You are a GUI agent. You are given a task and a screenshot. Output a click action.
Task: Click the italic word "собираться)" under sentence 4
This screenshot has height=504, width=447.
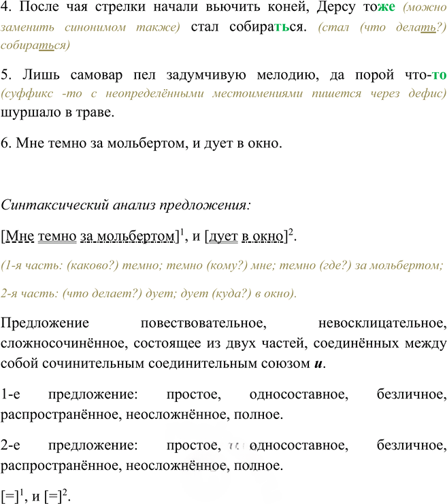(35, 46)
